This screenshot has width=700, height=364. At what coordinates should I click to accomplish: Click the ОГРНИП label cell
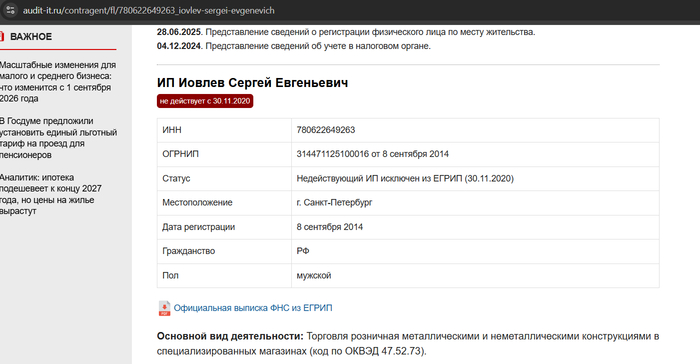tap(224, 155)
